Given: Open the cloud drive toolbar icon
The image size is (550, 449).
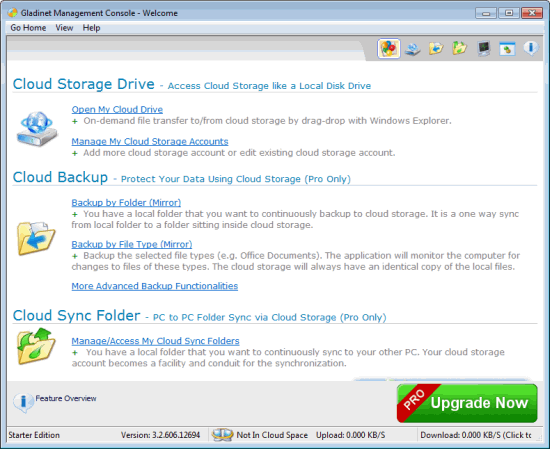Looking at the screenshot, I should pos(412,48).
